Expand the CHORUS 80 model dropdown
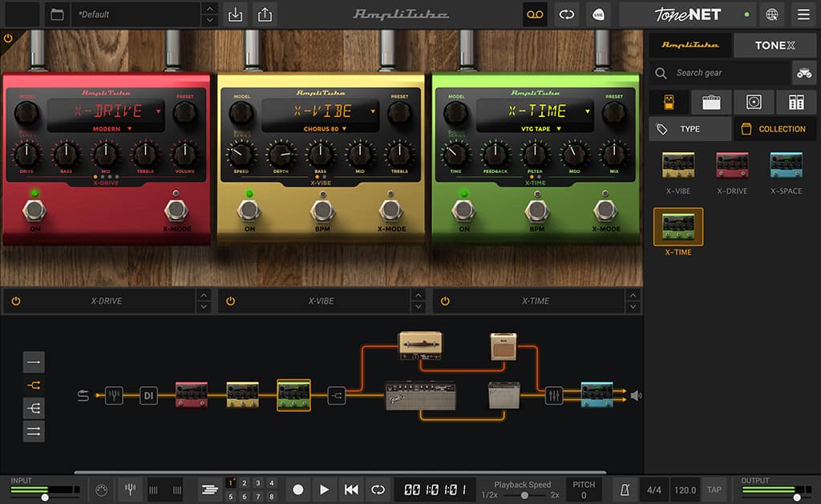 tap(325, 128)
